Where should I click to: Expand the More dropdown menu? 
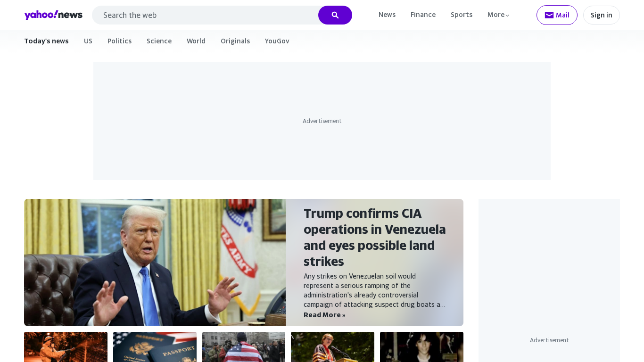(x=498, y=15)
